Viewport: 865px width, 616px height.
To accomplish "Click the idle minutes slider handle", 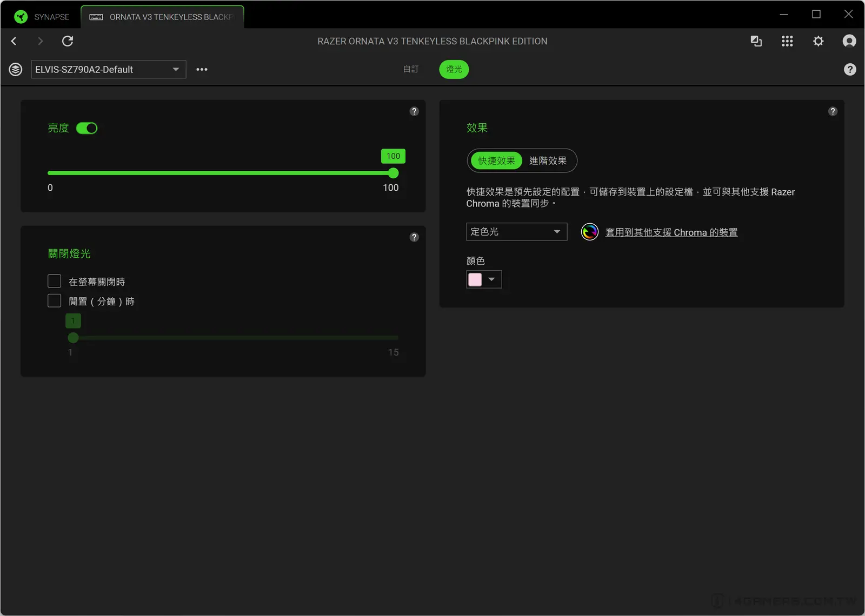I will click(x=74, y=338).
